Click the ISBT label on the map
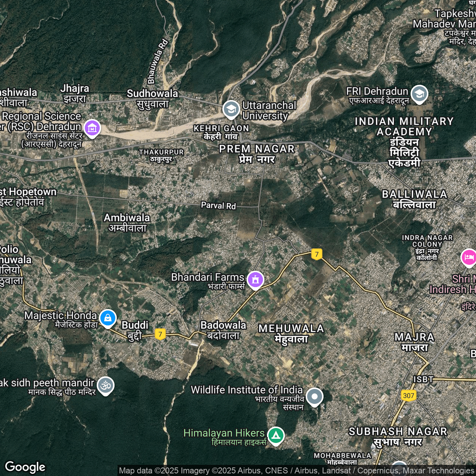 tap(423, 379)
